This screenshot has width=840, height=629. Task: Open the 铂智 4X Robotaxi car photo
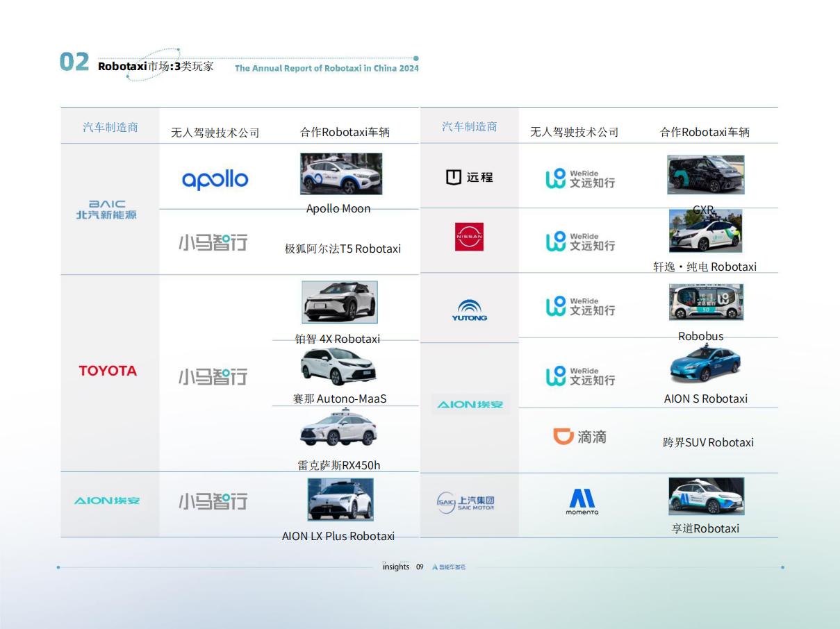click(340, 302)
